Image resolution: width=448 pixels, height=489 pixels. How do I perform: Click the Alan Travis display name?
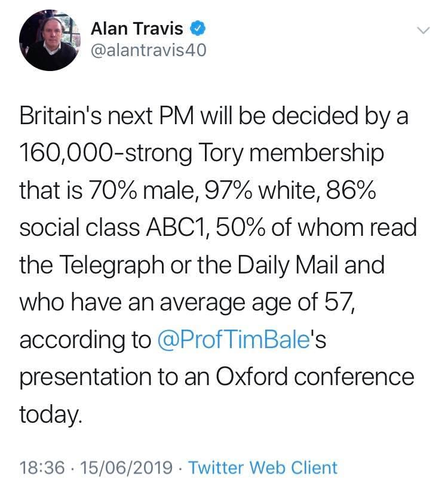point(137,29)
